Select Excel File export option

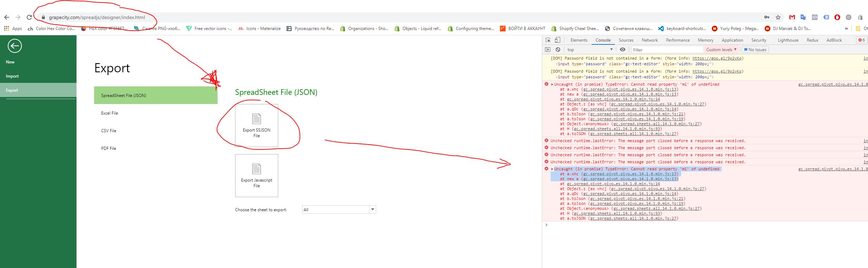click(x=110, y=113)
